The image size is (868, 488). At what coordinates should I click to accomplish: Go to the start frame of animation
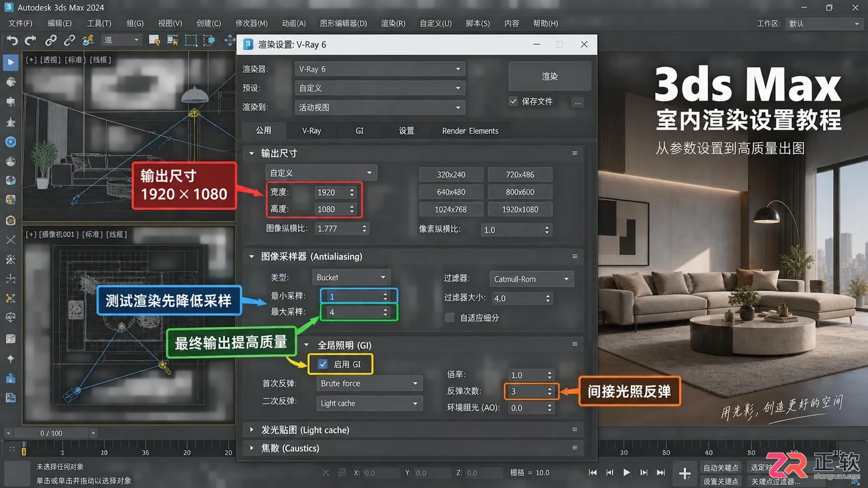[593, 473]
